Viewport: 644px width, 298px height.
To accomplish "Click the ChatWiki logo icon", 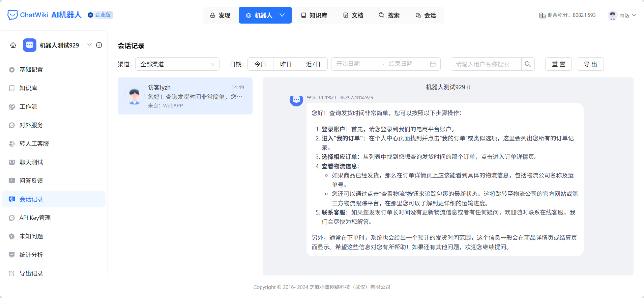I will pyautogui.click(x=12, y=15).
